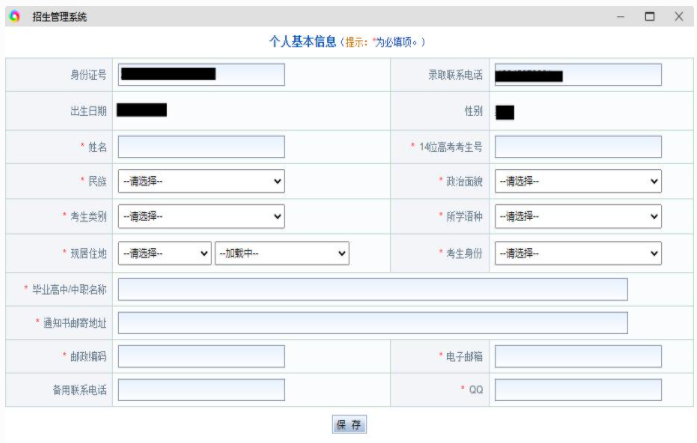
Task: Click the 保存 button
Action: (x=349, y=424)
